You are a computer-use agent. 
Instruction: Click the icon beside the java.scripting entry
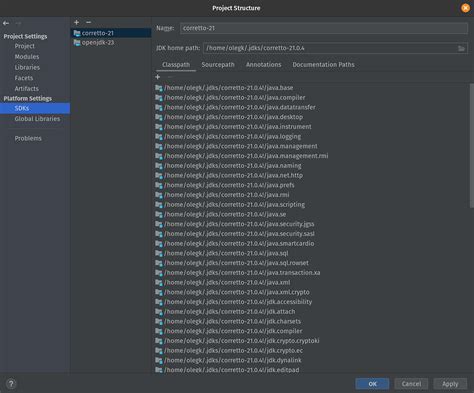[x=159, y=205]
